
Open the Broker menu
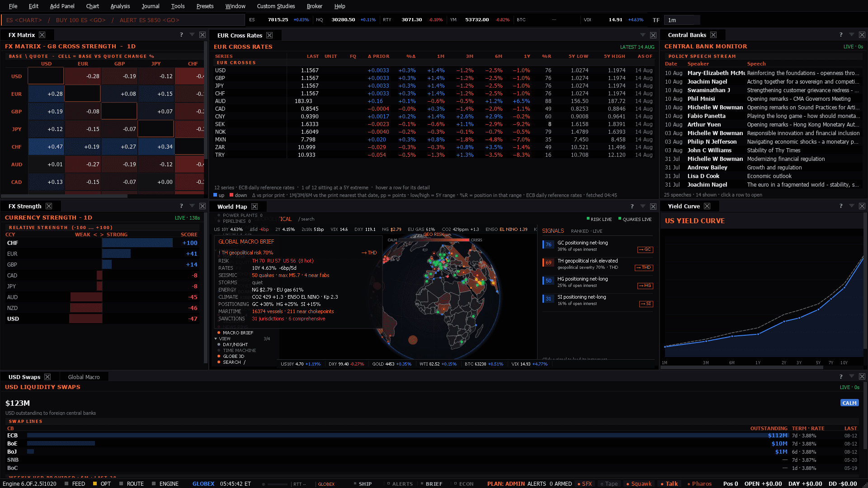pyautogui.click(x=314, y=6)
